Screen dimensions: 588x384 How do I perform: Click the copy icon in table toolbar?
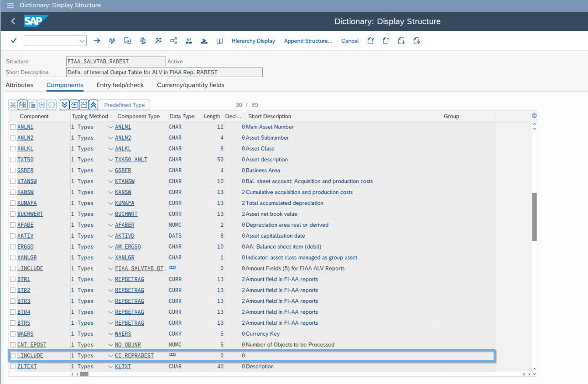(x=23, y=105)
